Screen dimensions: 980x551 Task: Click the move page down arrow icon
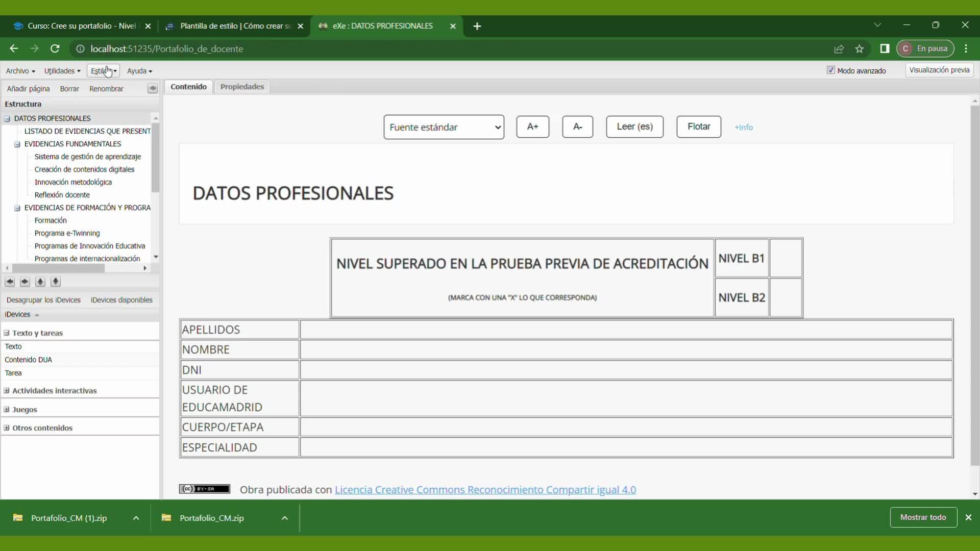coord(56,282)
